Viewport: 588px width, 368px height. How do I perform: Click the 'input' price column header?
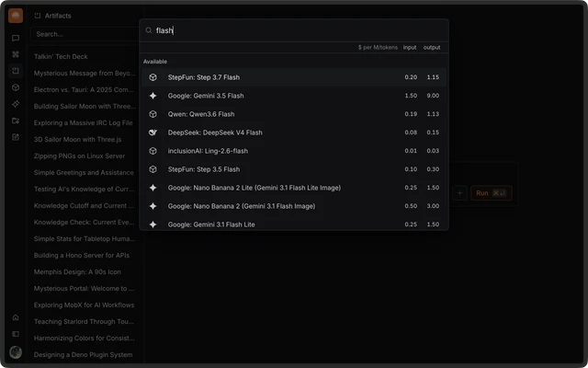[x=410, y=47]
